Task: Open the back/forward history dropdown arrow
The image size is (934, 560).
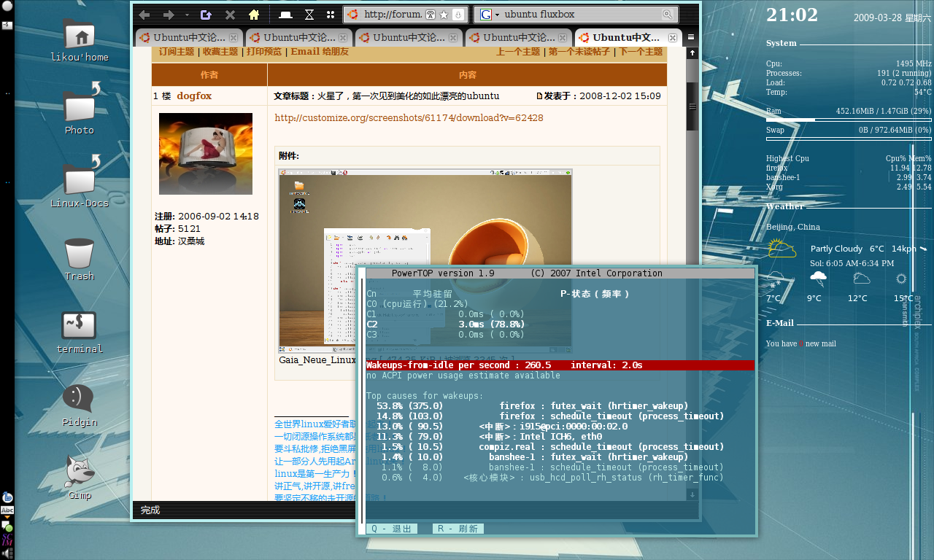Action: [x=187, y=15]
